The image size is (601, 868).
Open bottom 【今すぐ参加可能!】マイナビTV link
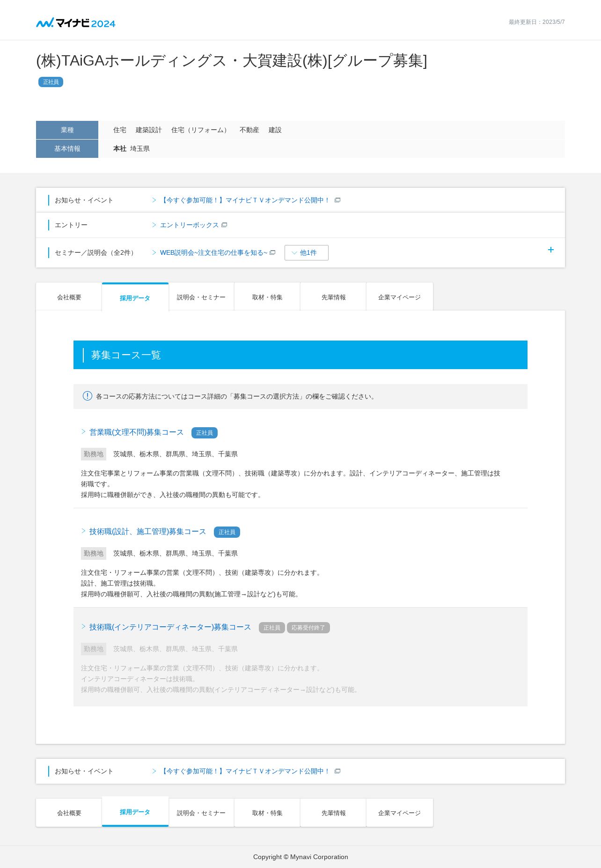pos(245,771)
